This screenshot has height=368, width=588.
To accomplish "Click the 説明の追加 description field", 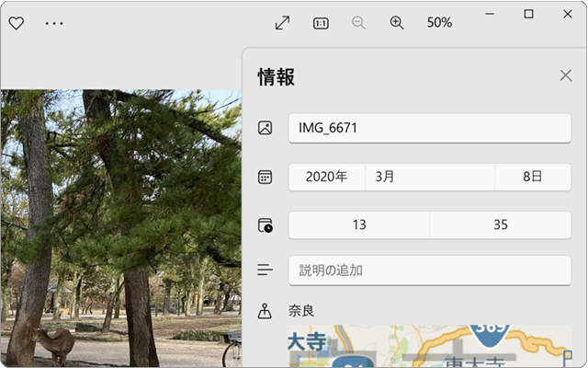I will tap(430, 270).
